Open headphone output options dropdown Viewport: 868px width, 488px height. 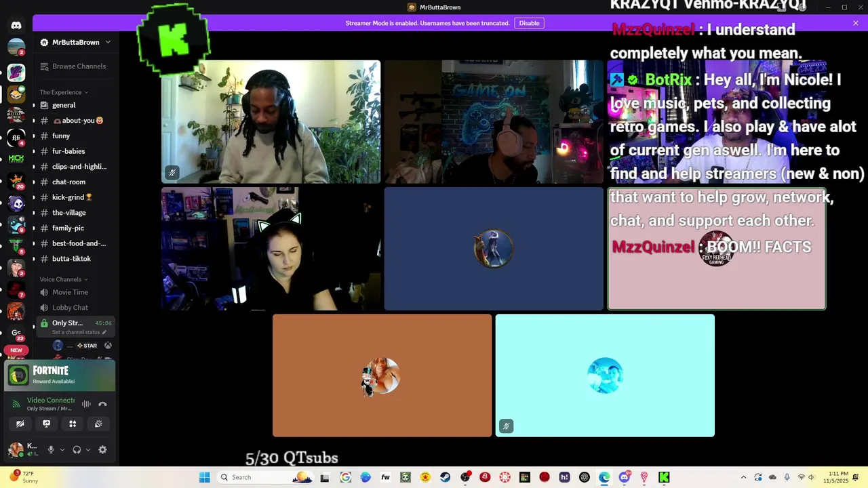pos(87,449)
